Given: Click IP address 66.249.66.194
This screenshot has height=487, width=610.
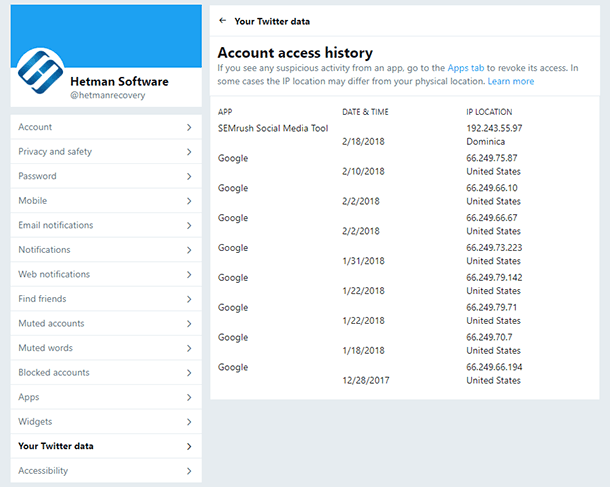Looking at the screenshot, I should (x=494, y=367).
